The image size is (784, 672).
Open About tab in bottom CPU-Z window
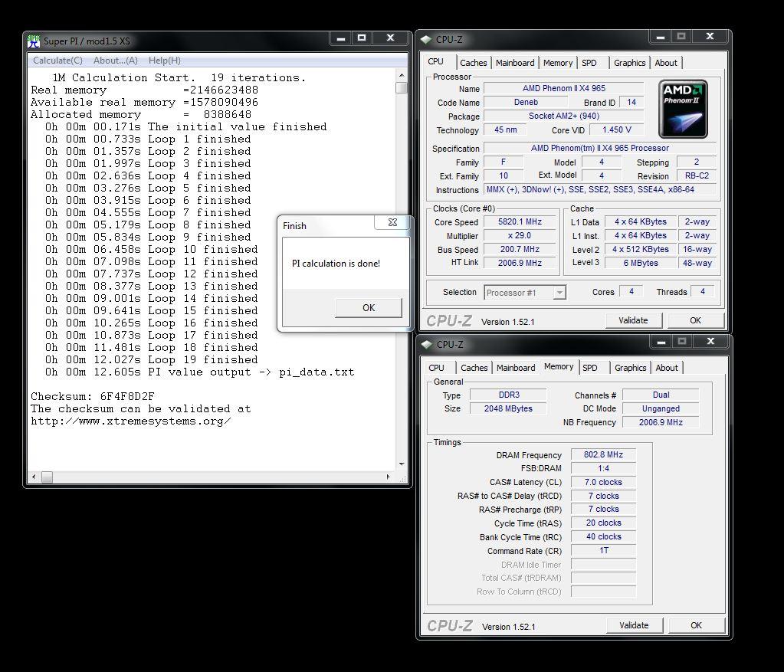(667, 368)
